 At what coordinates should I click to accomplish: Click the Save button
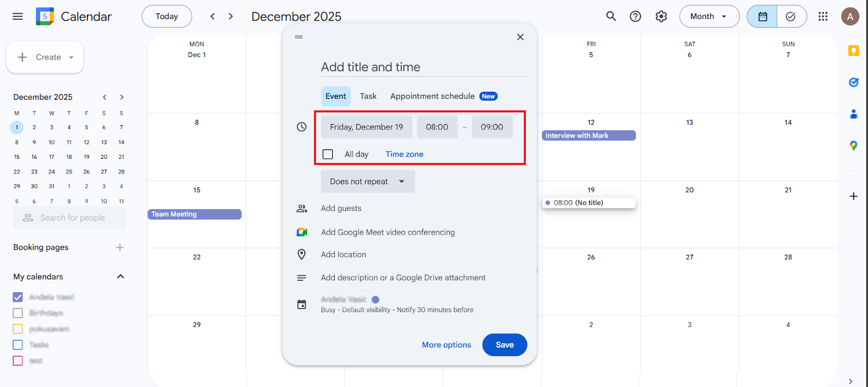[x=504, y=345]
